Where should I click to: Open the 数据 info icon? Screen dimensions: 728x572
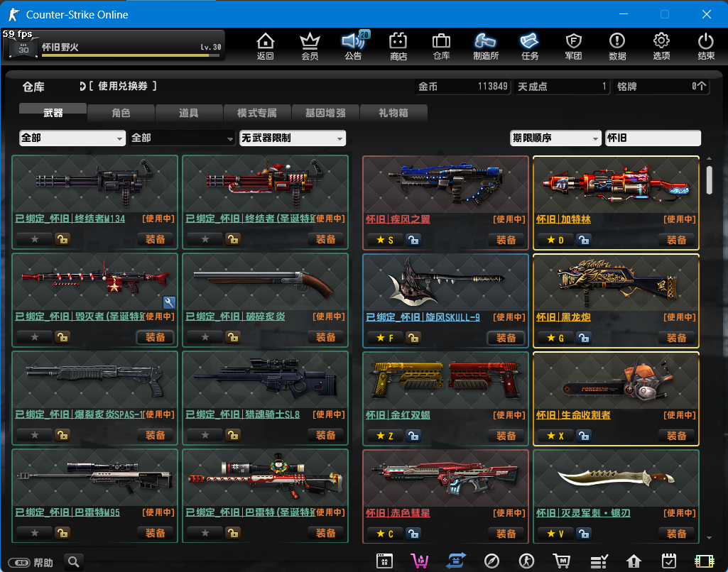[x=617, y=46]
